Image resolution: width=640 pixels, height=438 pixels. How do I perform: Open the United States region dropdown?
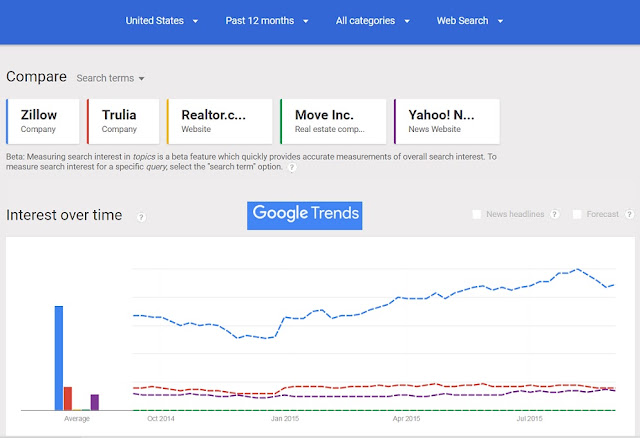[x=162, y=21]
